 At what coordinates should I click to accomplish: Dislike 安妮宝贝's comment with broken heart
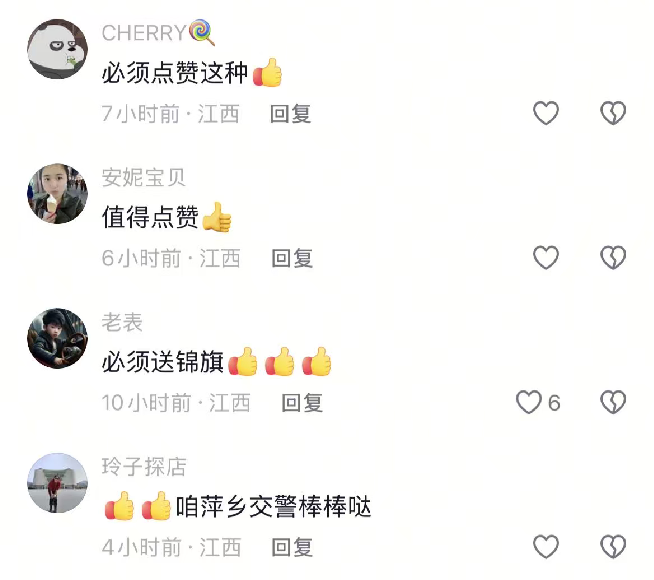click(613, 257)
